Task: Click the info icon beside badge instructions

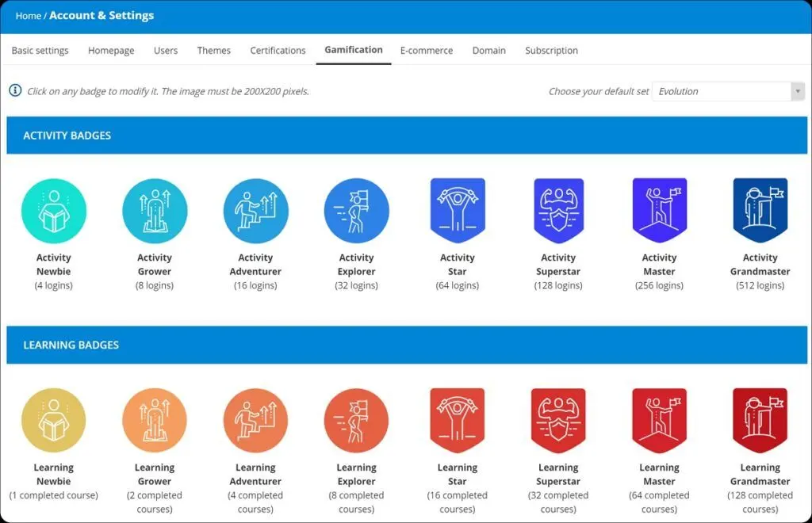Action: coord(15,90)
